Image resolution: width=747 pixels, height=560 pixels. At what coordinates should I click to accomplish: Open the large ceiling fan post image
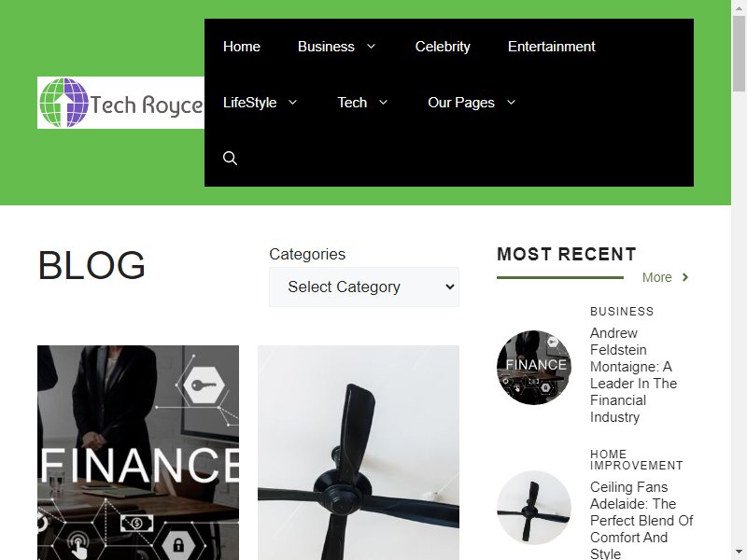coord(359,453)
